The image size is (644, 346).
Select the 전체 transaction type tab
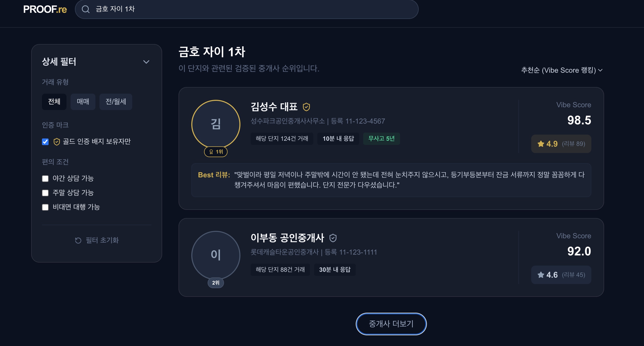click(x=54, y=102)
